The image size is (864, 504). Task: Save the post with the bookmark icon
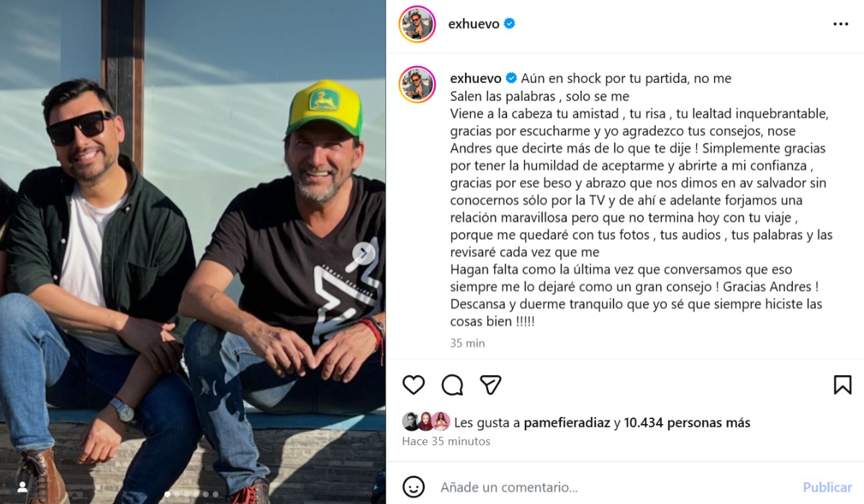(842, 385)
